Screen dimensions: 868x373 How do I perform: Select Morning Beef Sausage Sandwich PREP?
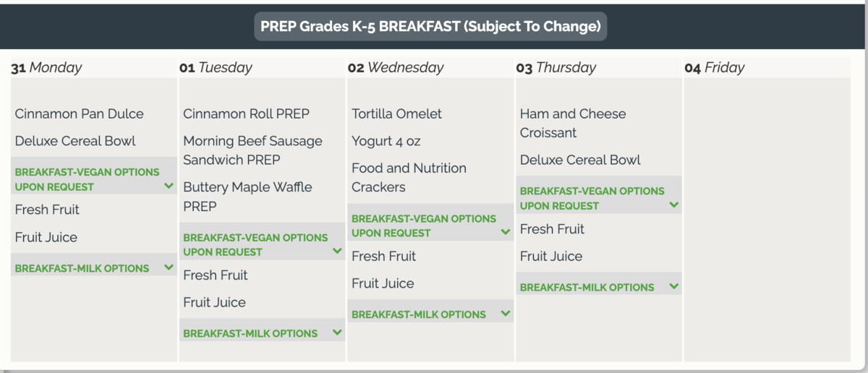click(252, 150)
